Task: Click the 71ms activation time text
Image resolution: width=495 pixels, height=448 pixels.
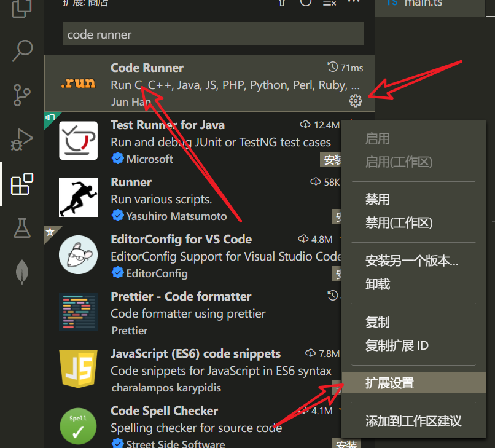Action: click(352, 68)
